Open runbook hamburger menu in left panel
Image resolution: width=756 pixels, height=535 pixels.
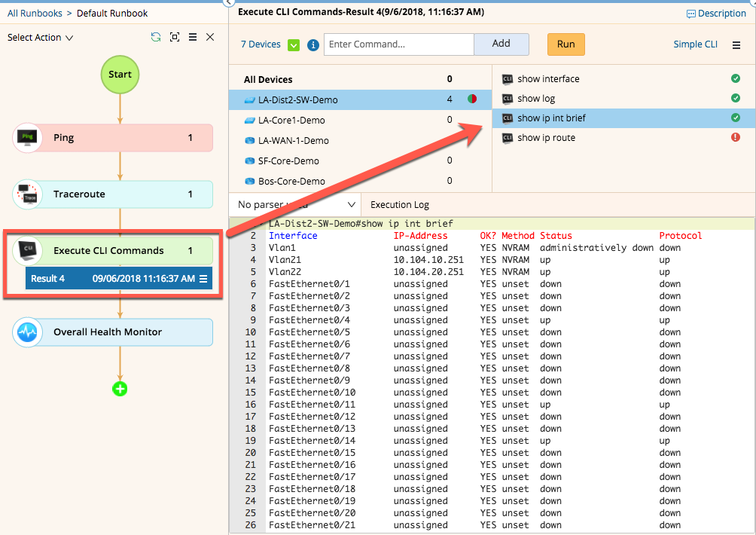(192, 37)
